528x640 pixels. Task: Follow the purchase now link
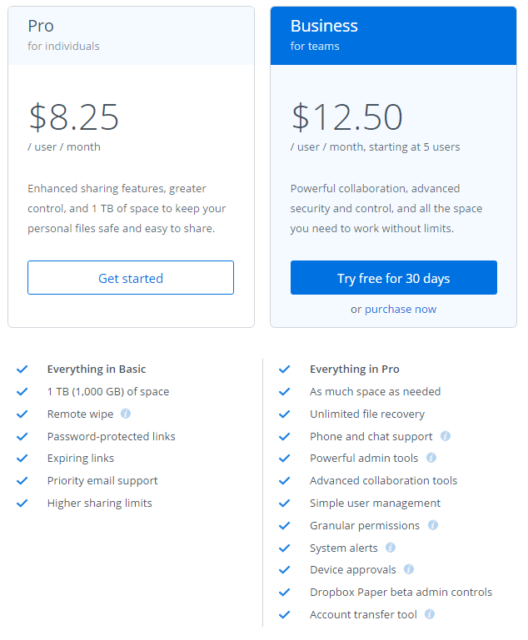click(x=400, y=309)
